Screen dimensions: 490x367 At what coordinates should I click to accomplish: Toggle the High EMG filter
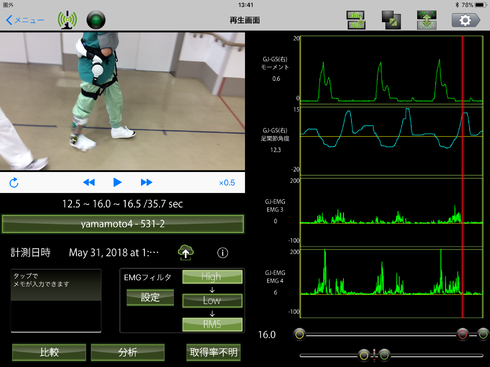[212, 277]
